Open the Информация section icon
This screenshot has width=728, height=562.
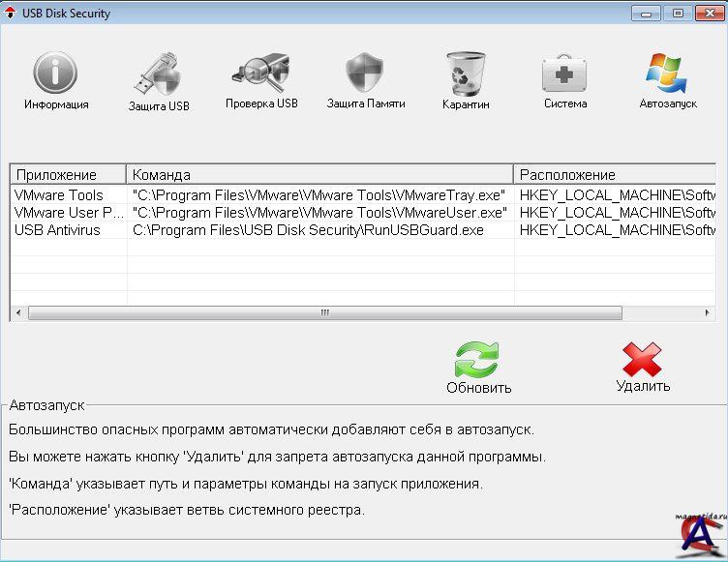55,73
